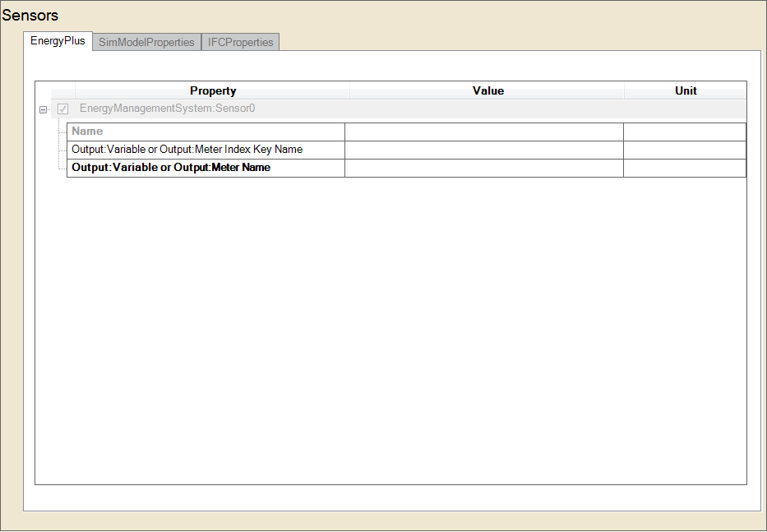Click the Value field for Name

pos(483,132)
